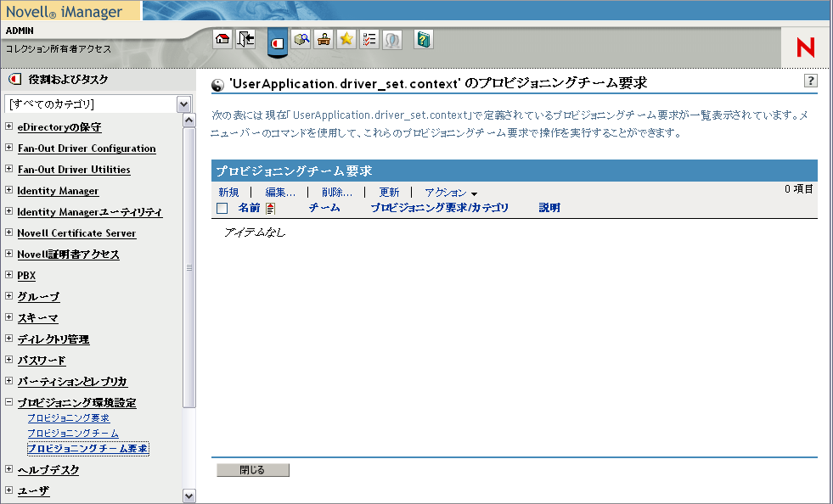Open the ディレクトリ管理 category link
Screen dimensions: 833x504
53,339
